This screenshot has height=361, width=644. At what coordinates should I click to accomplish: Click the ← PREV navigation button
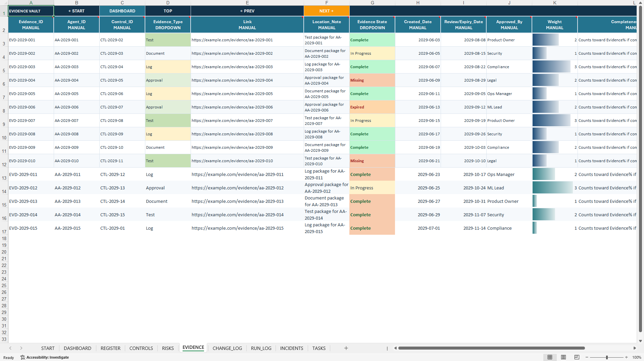coord(247,11)
